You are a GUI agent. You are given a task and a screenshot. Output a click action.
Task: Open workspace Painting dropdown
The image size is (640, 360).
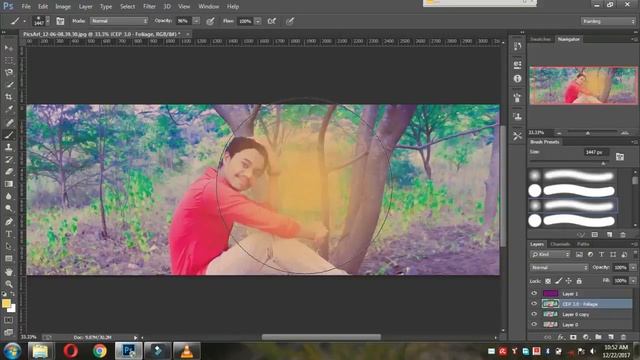[x=608, y=21]
